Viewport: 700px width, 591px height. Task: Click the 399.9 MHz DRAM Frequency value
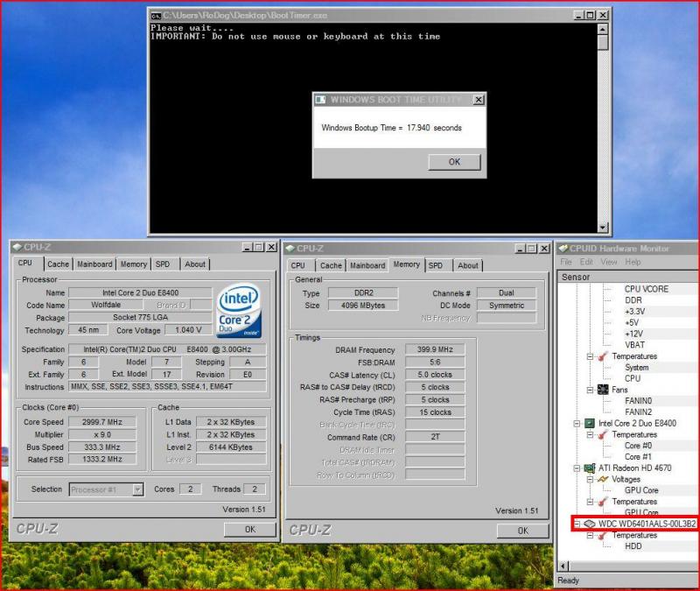coord(435,349)
